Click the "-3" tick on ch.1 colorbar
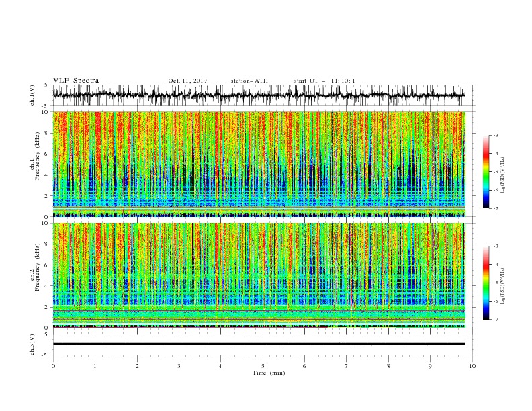This screenshot has width=532, height=411. tap(496, 136)
